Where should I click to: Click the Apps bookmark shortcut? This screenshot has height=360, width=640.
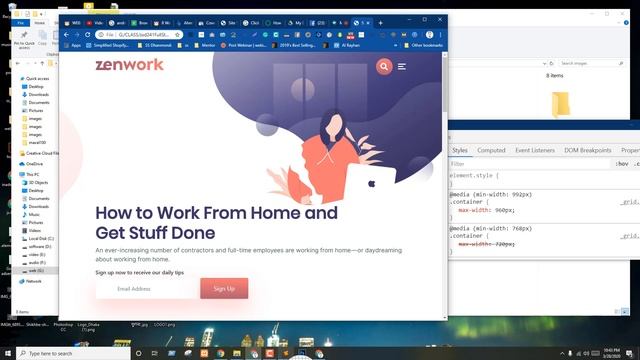coord(73,45)
